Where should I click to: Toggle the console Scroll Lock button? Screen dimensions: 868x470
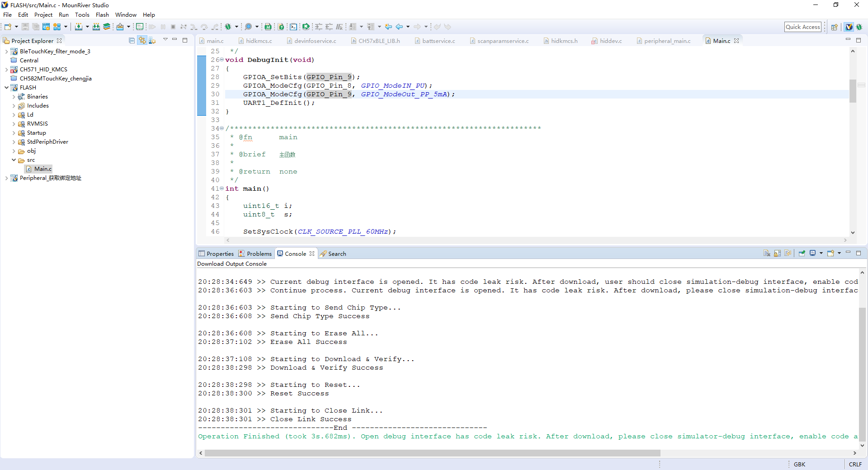[777, 254]
